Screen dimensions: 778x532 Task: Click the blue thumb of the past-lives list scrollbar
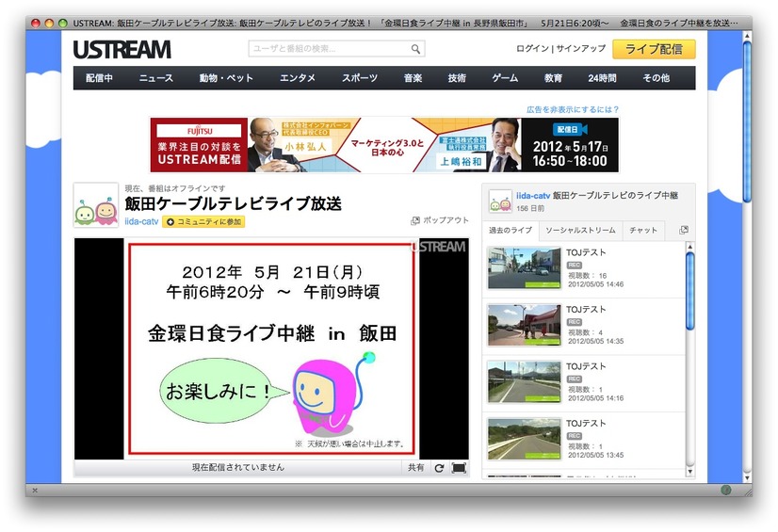pos(689,291)
